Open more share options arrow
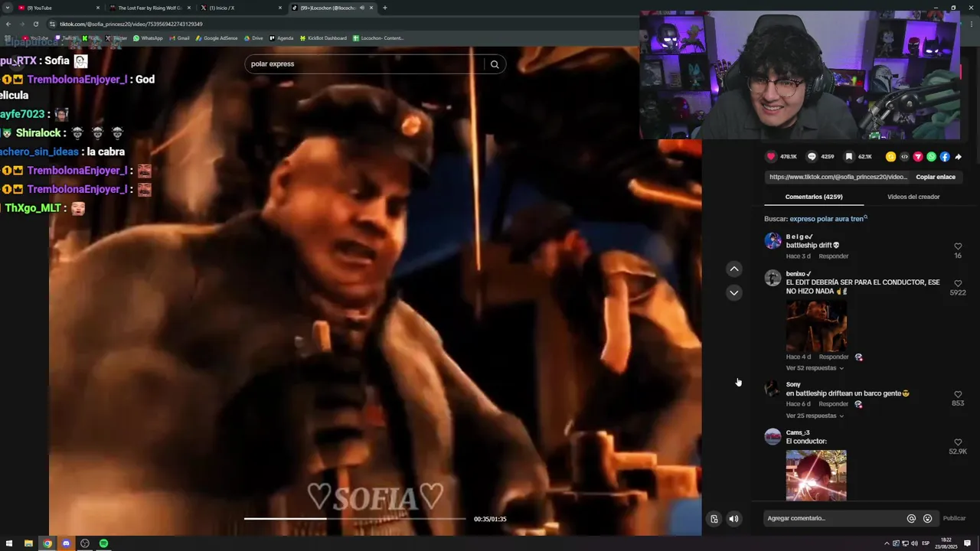 point(958,157)
